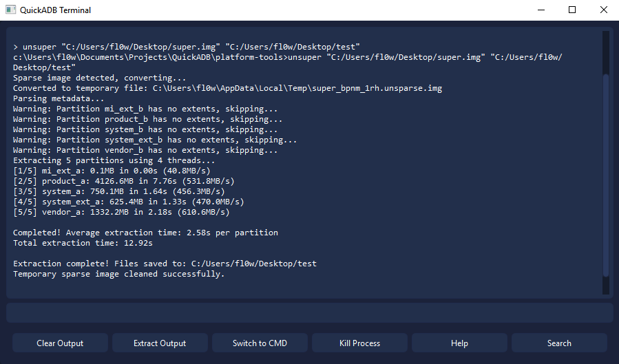Click the Extract Output button
This screenshot has height=364, width=619.
(x=160, y=343)
